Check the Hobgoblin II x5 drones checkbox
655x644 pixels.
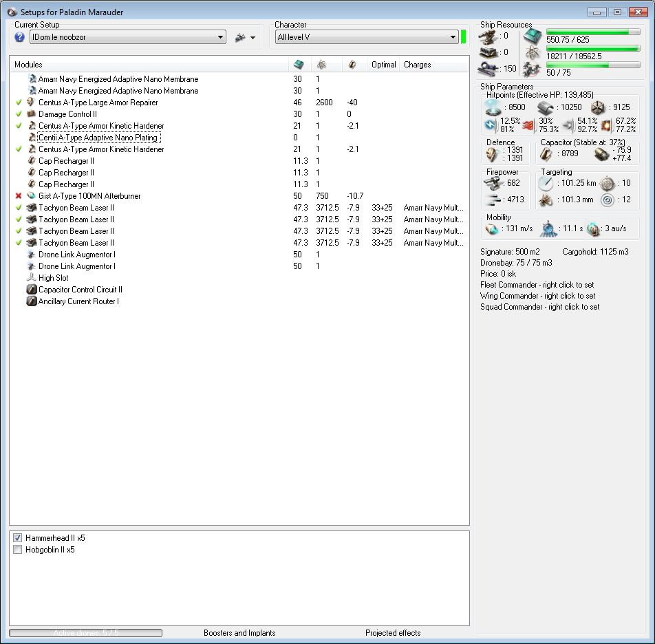(x=18, y=550)
